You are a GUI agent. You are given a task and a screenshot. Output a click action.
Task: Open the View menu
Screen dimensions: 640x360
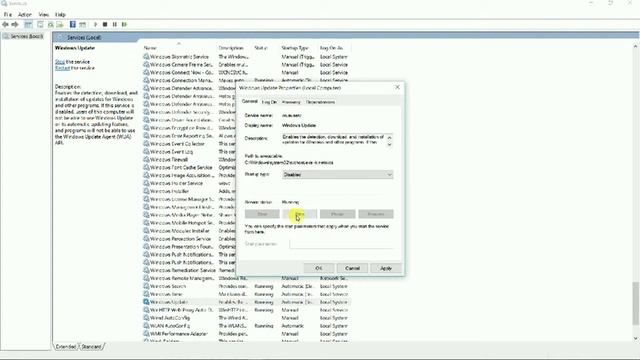pos(43,15)
